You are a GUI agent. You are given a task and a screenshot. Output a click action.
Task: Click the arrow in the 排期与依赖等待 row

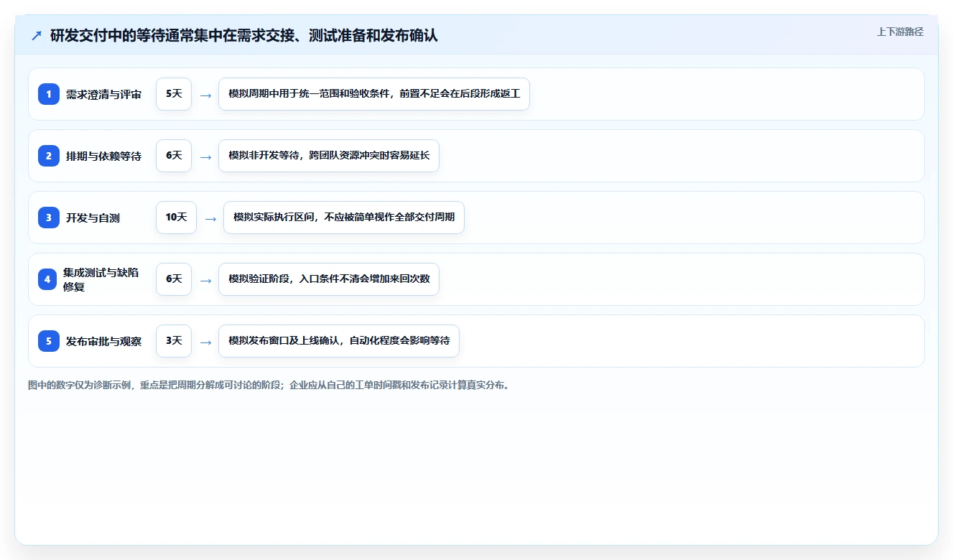[x=205, y=157]
